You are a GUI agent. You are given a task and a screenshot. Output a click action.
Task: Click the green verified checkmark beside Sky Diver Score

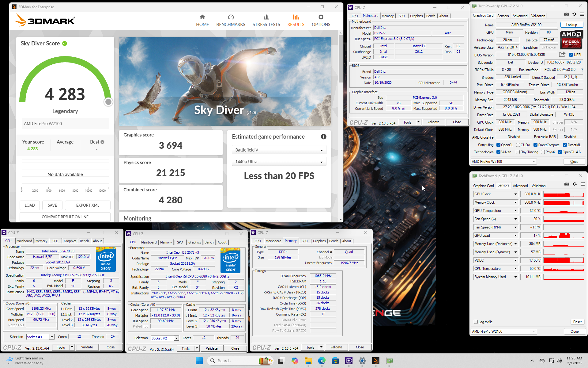tap(65, 44)
